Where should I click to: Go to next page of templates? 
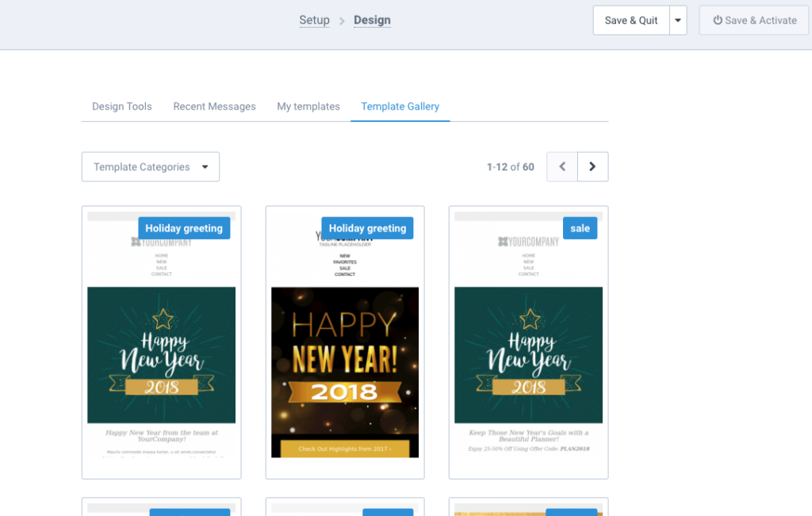point(593,166)
